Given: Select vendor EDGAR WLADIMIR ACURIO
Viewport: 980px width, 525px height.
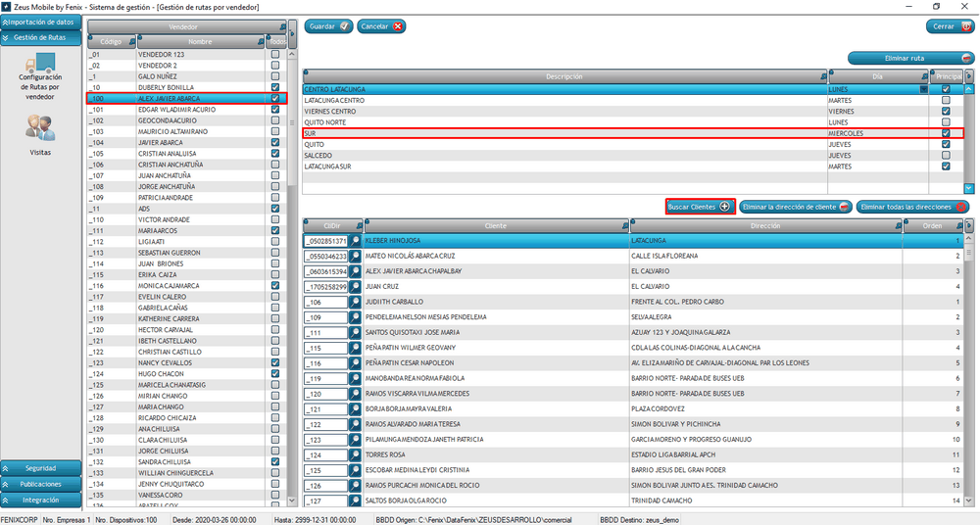Looking at the screenshot, I should (186, 110).
